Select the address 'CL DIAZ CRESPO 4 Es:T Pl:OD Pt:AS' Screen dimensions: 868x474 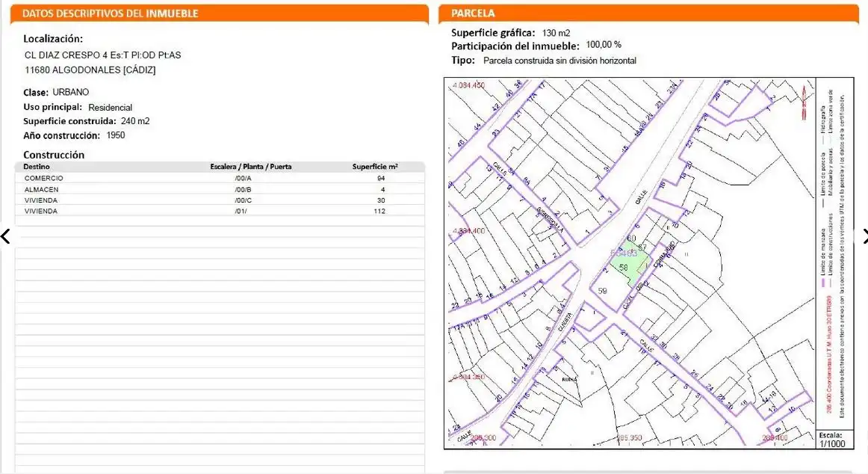click(x=103, y=55)
